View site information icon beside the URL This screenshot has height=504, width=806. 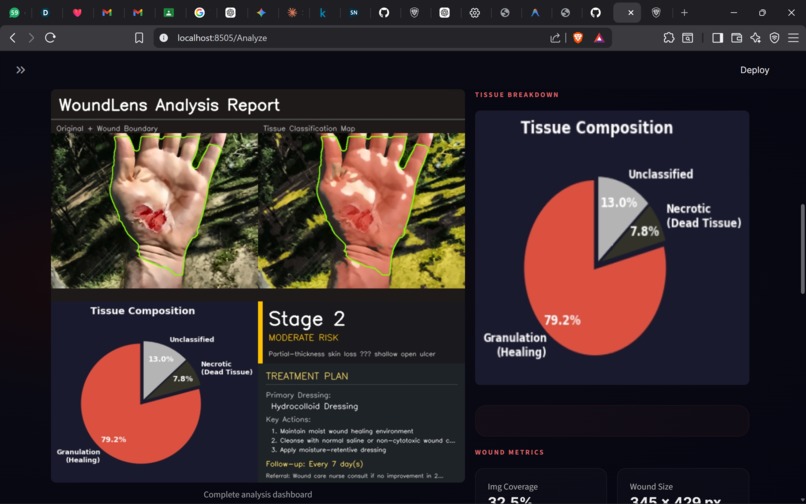point(163,38)
